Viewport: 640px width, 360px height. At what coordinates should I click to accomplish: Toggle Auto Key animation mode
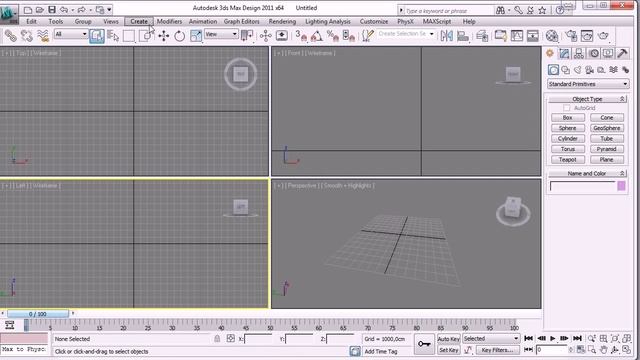coord(449,339)
